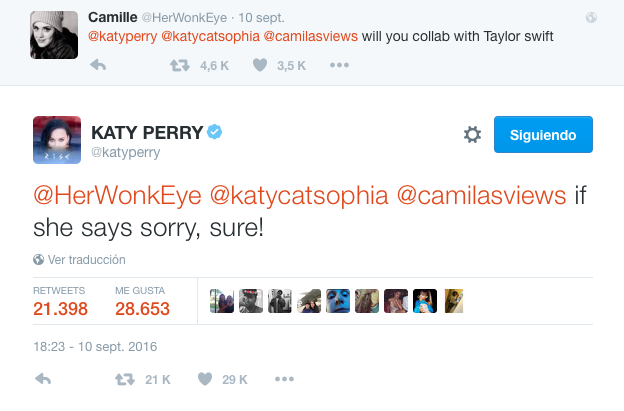View the 21.398 retweets list
This screenshot has width=624, height=411.
(62, 301)
